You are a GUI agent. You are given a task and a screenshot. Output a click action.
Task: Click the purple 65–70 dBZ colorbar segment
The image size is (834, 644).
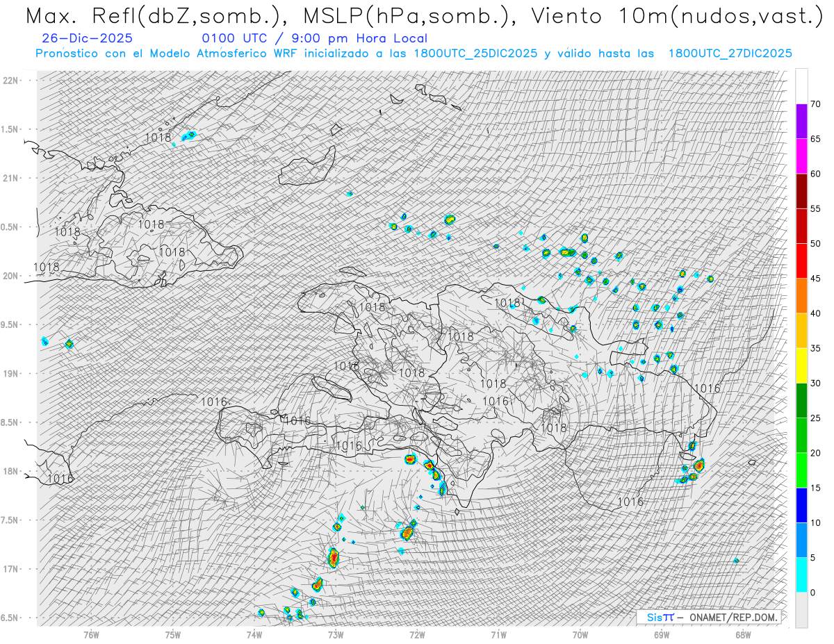[x=801, y=122]
